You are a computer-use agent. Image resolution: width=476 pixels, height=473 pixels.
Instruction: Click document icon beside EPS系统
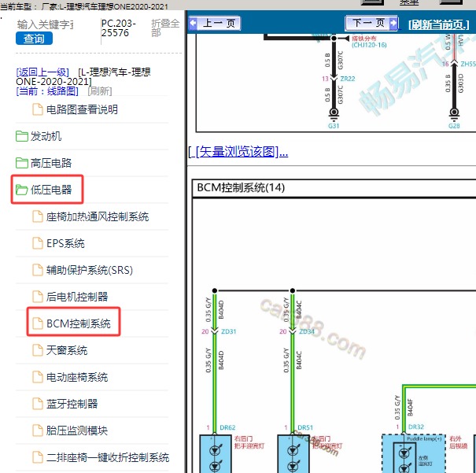[38, 243]
